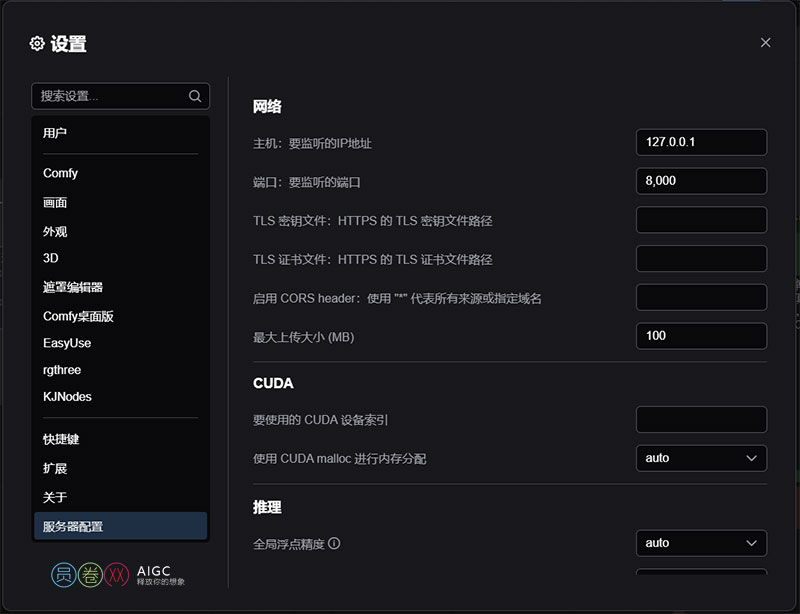Viewport: 800px width, 614px height.
Task: Click the AIGC logo at bottom left
Action: pos(118,575)
